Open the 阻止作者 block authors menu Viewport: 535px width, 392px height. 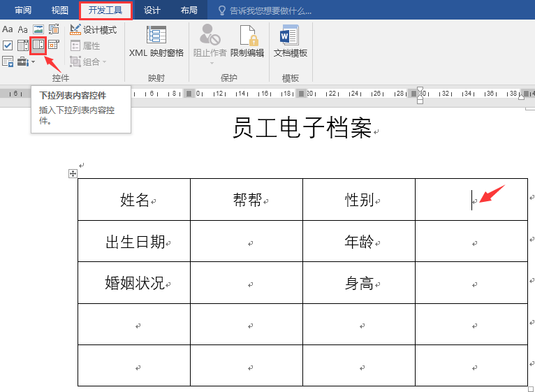point(210,45)
